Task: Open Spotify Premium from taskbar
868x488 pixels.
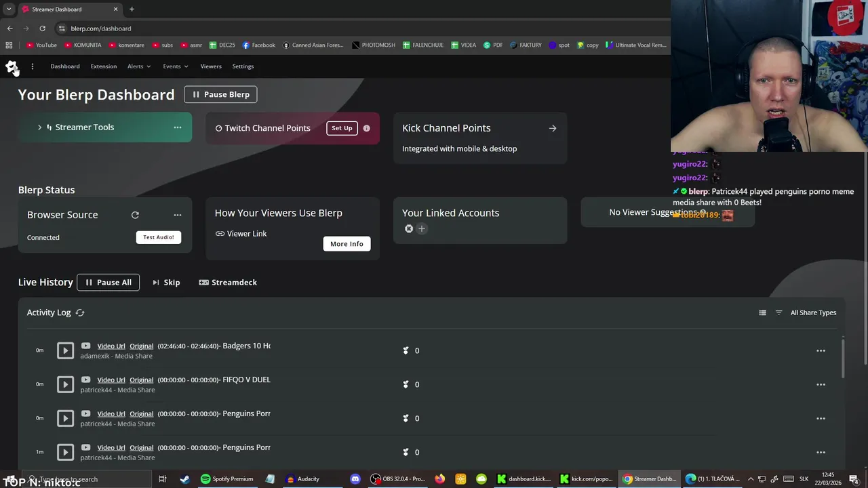Action: [226, 479]
